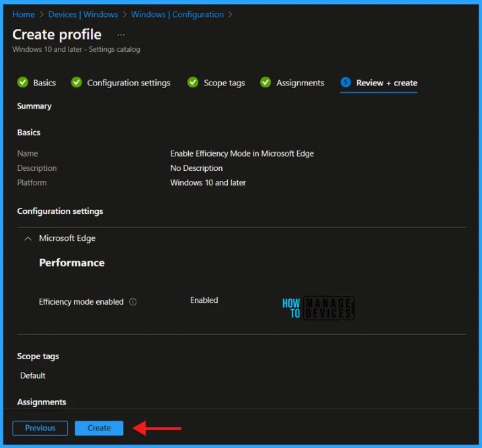Screen dimensions: 482x448
Task: Open the Home breadcrumb link
Action: click(24, 14)
